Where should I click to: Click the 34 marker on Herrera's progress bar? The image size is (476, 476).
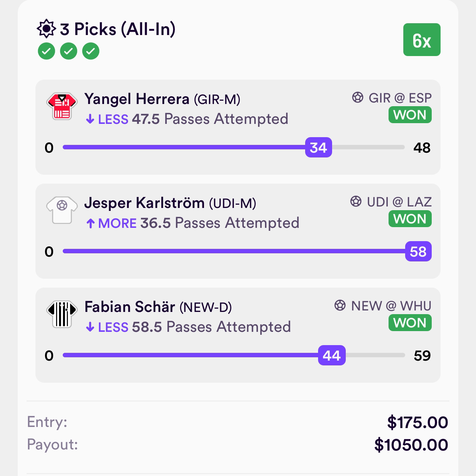318,147
